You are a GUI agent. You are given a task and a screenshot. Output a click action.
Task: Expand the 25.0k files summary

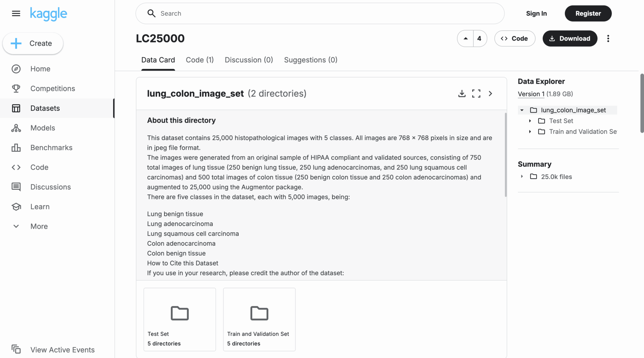point(522,176)
